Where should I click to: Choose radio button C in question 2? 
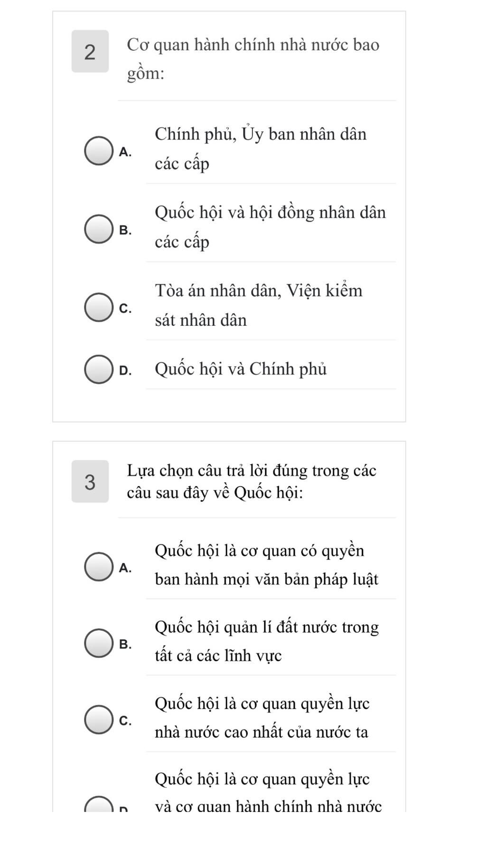pyautogui.click(x=99, y=307)
